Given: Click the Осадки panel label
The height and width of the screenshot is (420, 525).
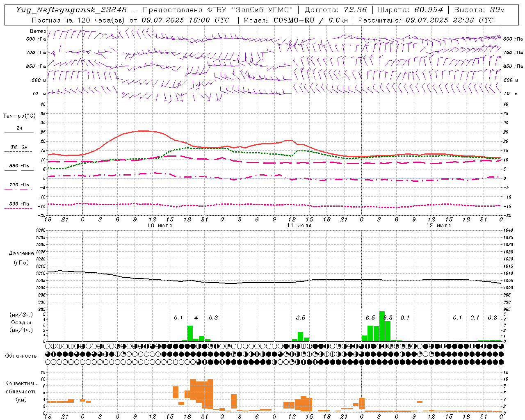Looking at the screenshot, I should tap(21, 322).
